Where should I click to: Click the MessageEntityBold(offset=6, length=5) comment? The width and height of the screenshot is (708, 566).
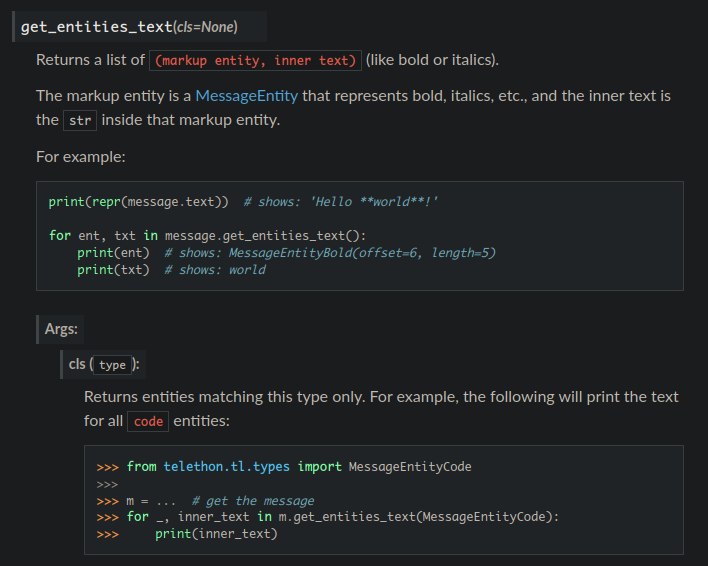point(362,253)
